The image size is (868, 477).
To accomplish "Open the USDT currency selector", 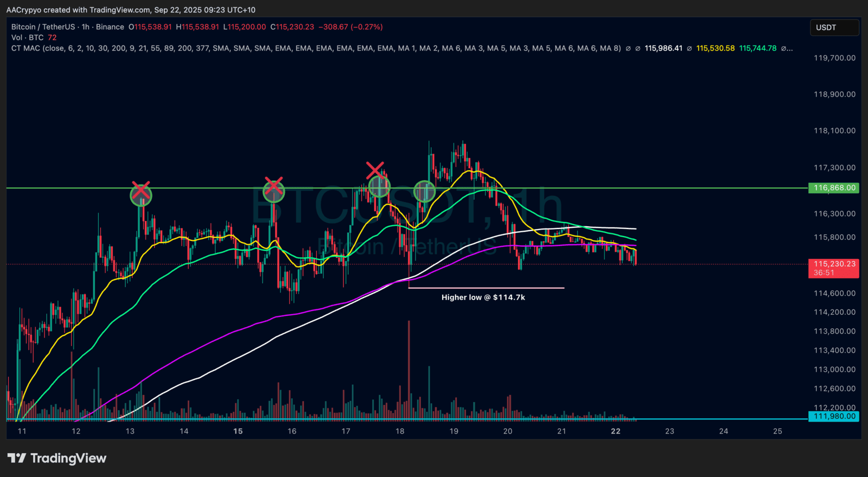I will [x=834, y=27].
